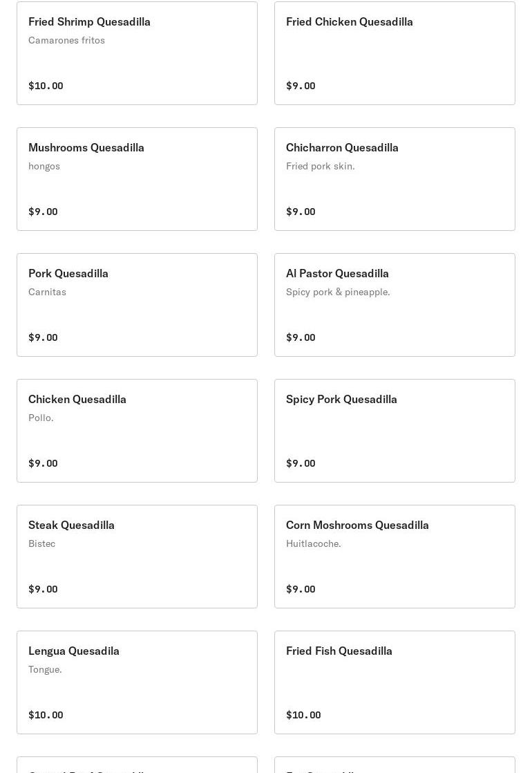The height and width of the screenshot is (773, 532).
Task: Click the "Fried pork skin." description
Action: point(320,166)
